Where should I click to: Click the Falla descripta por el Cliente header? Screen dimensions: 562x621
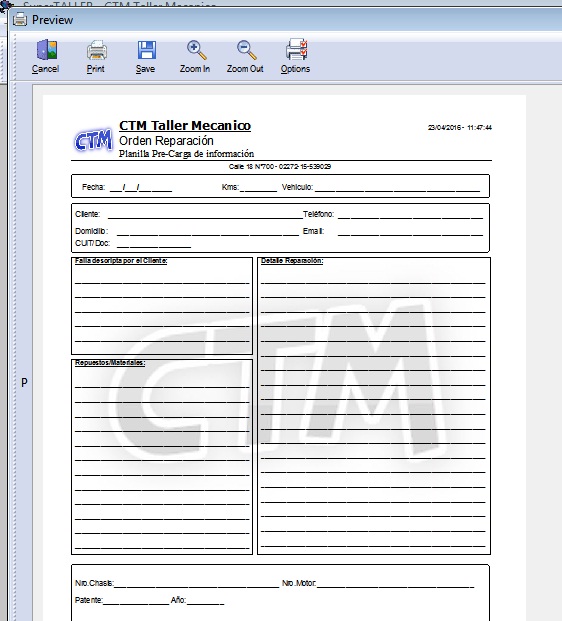121,261
